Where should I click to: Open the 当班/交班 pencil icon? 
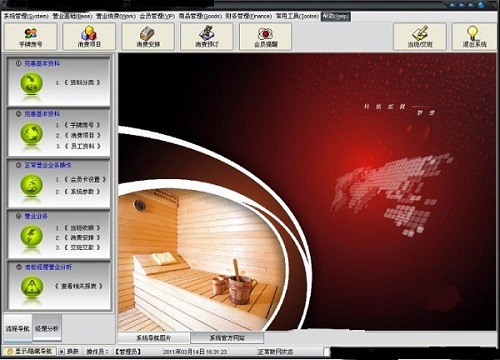point(420,33)
